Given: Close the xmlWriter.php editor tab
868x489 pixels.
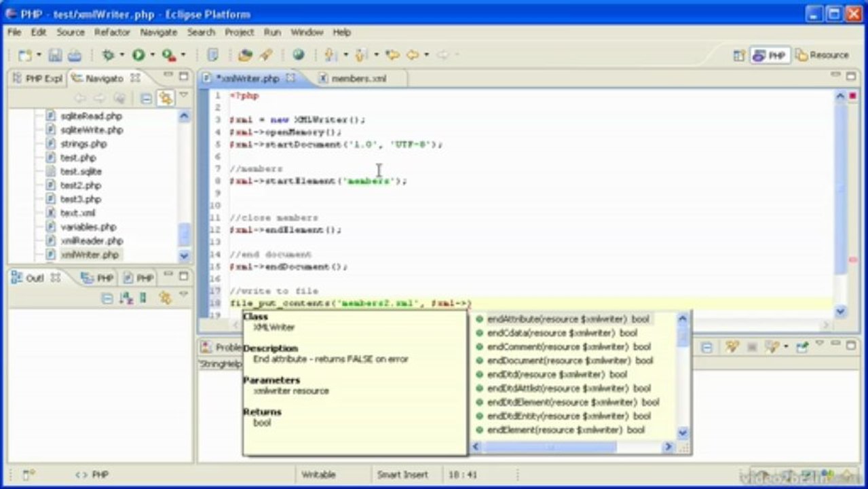Looking at the screenshot, I should [290, 78].
